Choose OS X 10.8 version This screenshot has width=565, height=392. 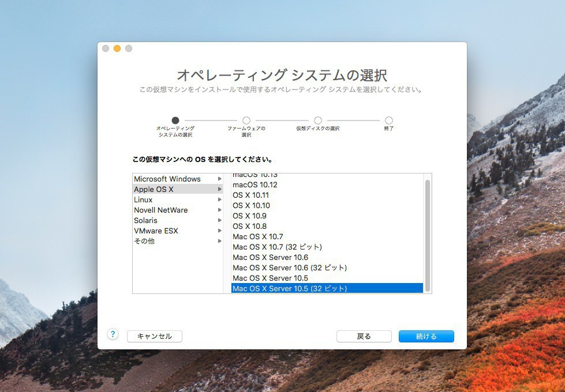coord(327,227)
